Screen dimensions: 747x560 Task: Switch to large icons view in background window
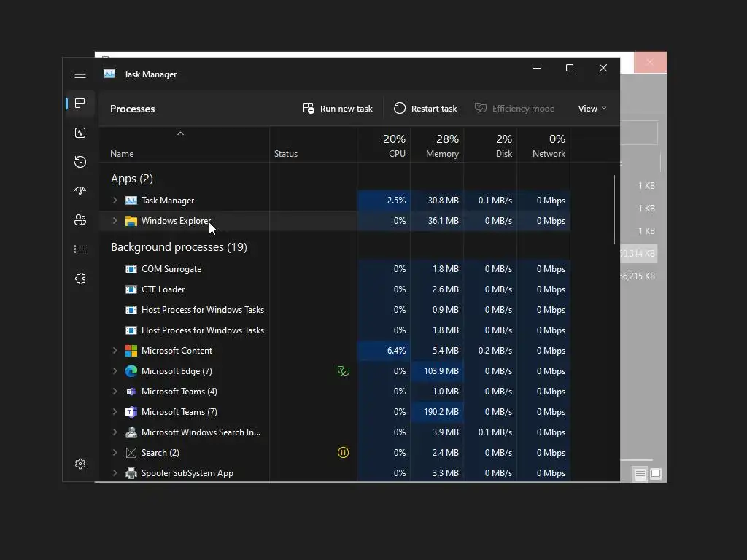656,474
